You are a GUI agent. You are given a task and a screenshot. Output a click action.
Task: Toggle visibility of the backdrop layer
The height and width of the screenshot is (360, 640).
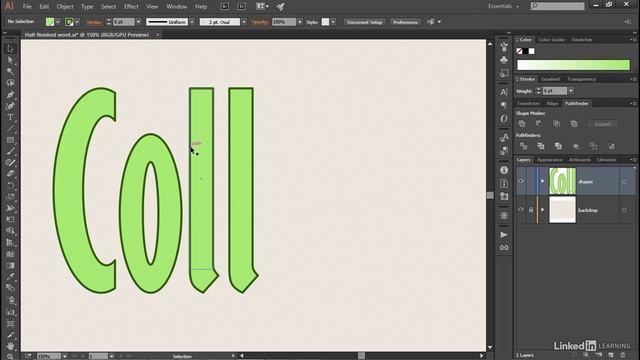521,209
